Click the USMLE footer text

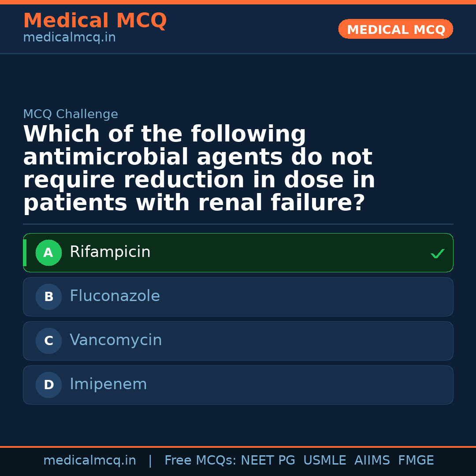coord(324,461)
